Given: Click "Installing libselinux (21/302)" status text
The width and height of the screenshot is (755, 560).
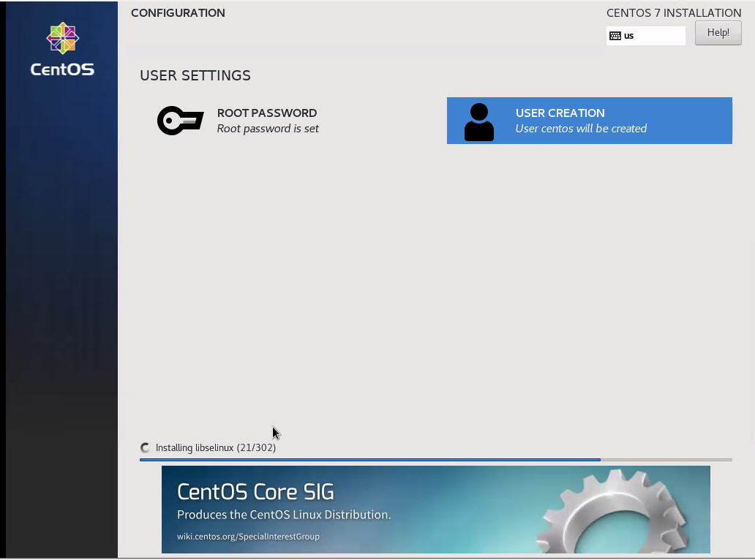Looking at the screenshot, I should click(216, 448).
